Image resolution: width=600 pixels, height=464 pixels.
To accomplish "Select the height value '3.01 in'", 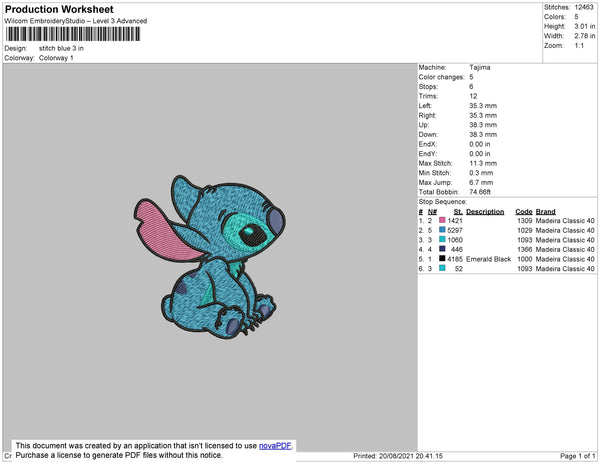I will [x=585, y=26].
